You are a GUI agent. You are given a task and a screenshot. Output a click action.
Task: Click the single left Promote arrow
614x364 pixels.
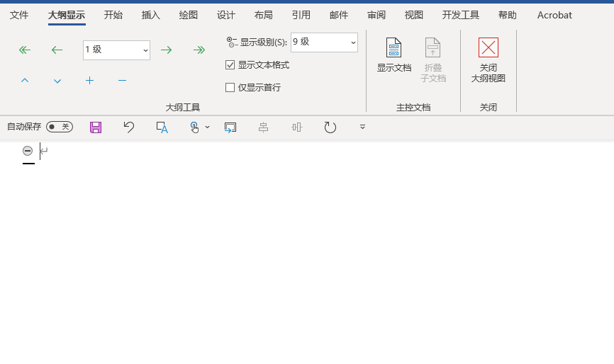coord(57,50)
